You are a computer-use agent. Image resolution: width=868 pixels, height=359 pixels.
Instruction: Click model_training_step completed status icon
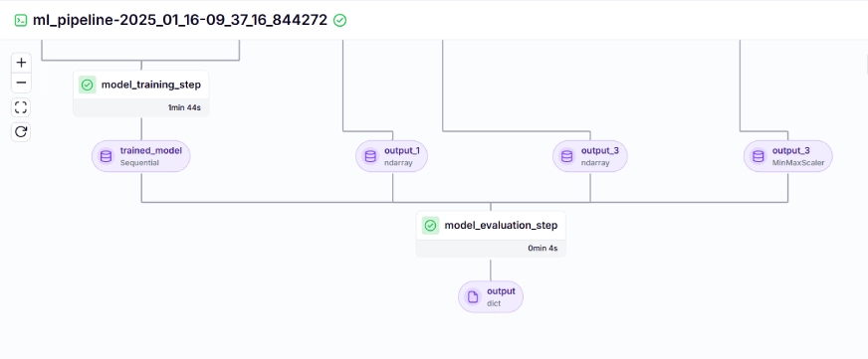(x=87, y=85)
